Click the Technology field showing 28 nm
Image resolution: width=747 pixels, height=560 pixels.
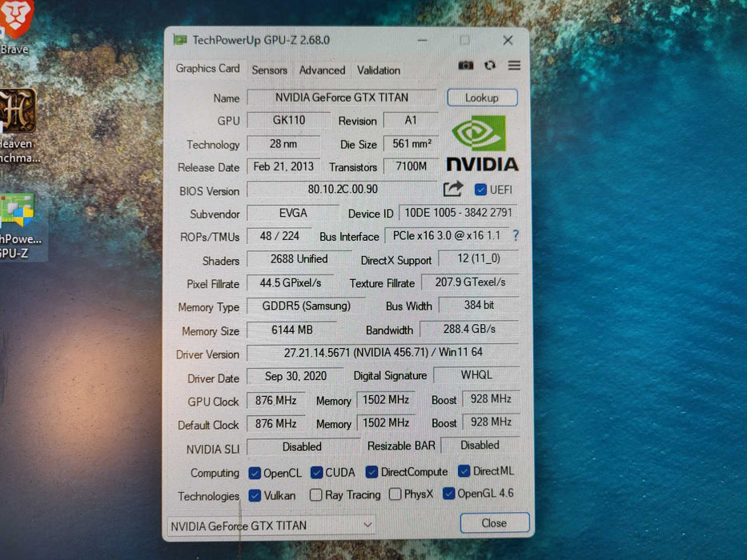283,143
